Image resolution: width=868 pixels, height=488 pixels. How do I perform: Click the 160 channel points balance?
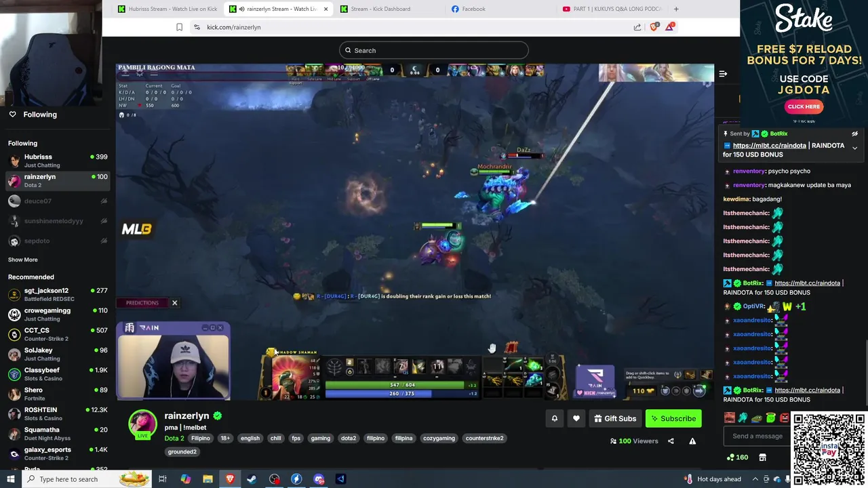[737, 457]
